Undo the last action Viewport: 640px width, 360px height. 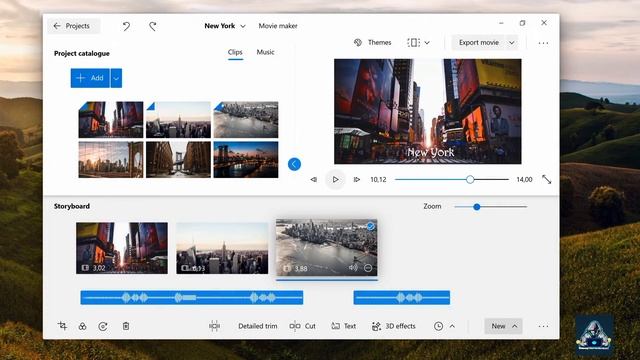(x=127, y=26)
